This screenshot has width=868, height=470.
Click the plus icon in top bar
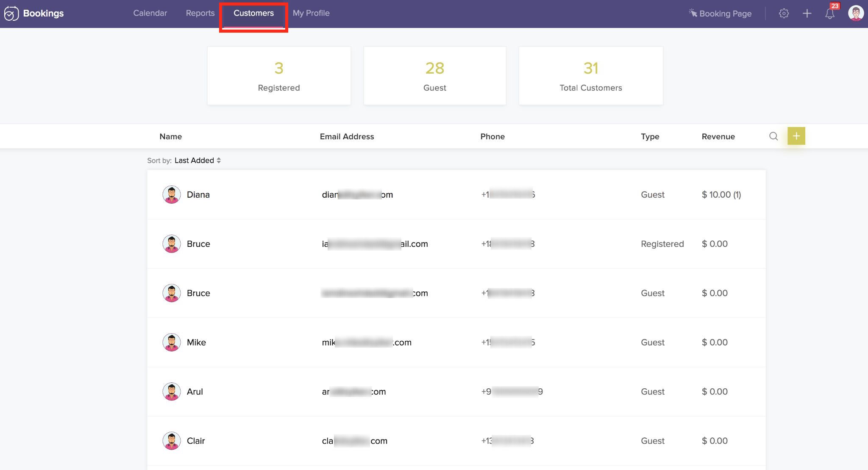807,14
